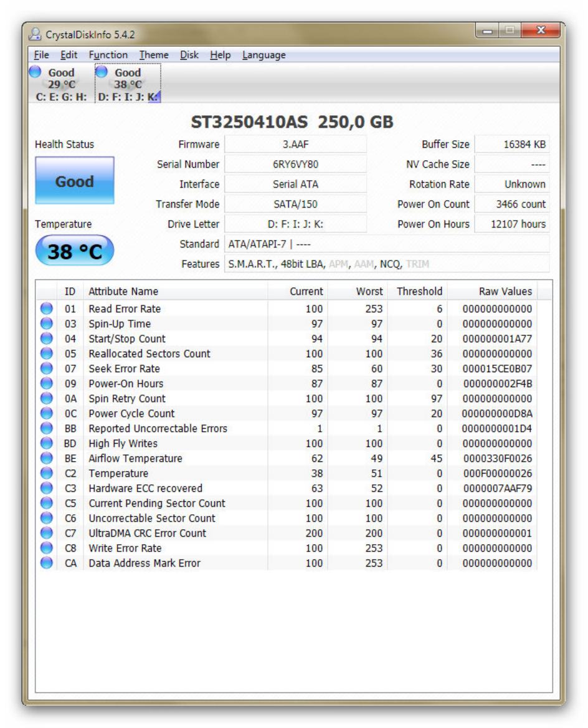Click the drive title ST3250410AS 250,0 GB
The height and width of the screenshot is (728, 588).
click(x=292, y=122)
